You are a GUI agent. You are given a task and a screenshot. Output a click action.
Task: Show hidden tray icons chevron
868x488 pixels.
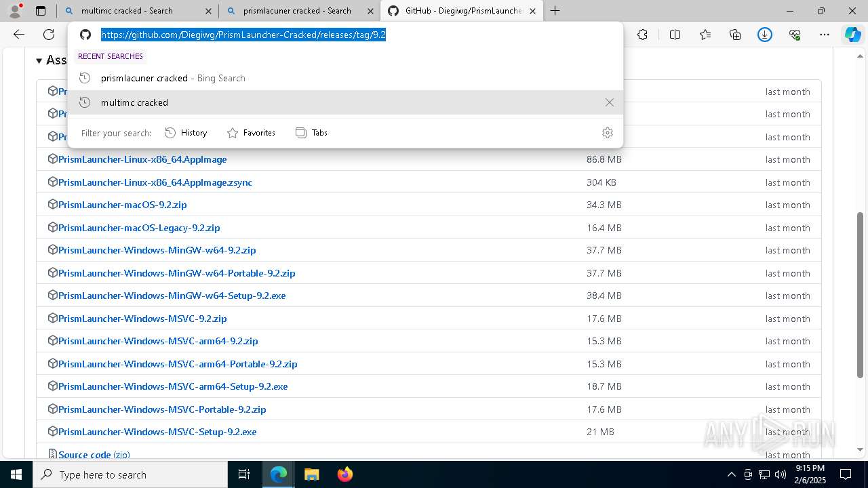pos(731,474)
